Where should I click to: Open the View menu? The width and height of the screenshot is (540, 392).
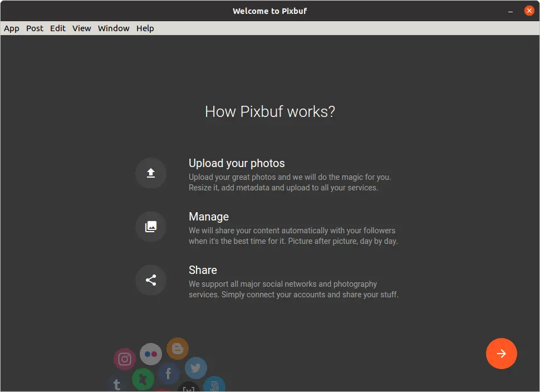(82, 28)
